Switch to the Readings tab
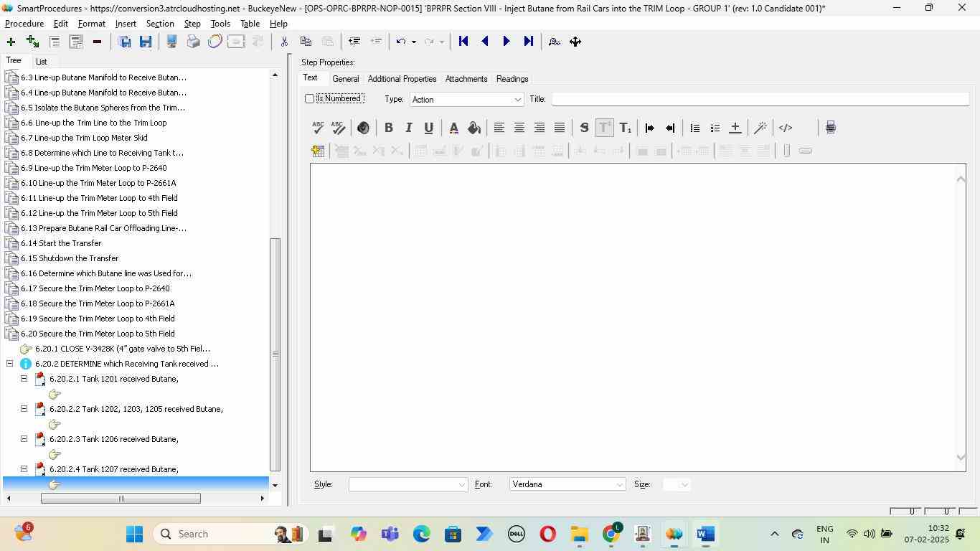Image resolution: width=980 pixels, height=551 pixels. [x=512, y=79]
